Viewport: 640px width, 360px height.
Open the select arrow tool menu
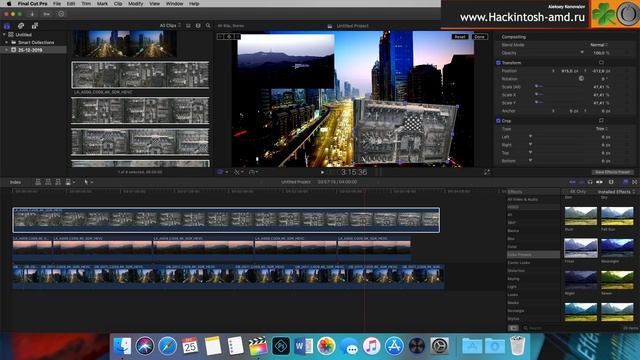point(88,182)
